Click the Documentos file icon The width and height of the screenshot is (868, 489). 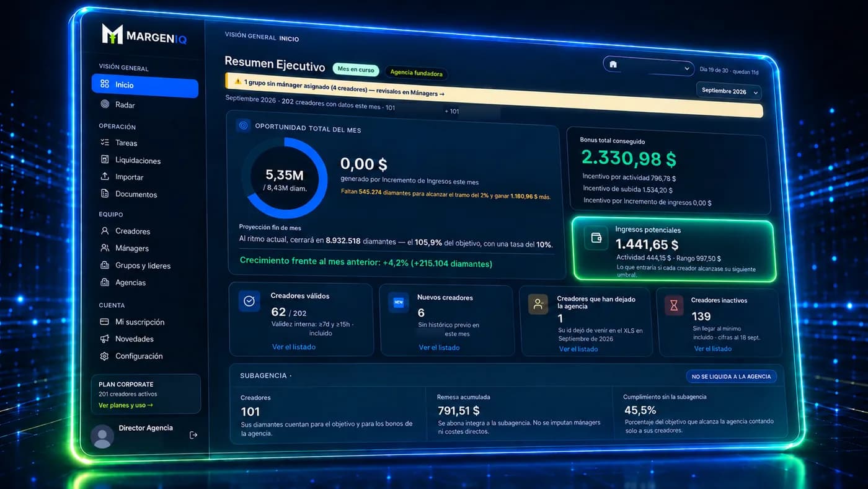coord(105,194)
